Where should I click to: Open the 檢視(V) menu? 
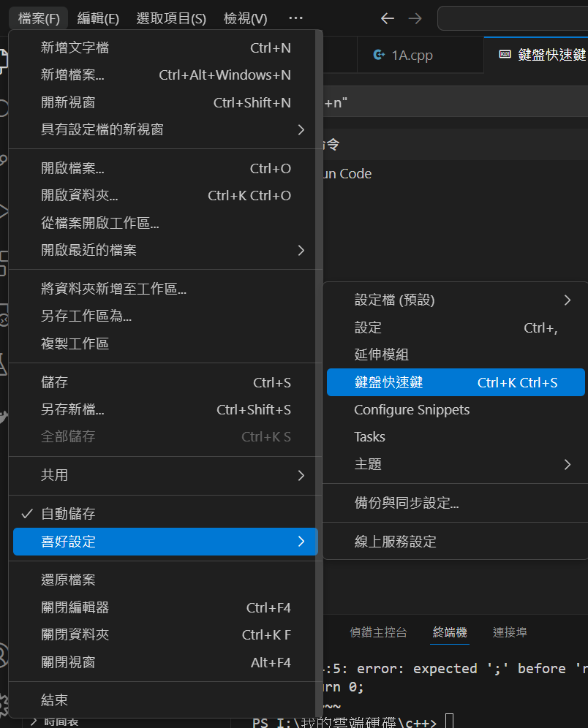[245, 18]
